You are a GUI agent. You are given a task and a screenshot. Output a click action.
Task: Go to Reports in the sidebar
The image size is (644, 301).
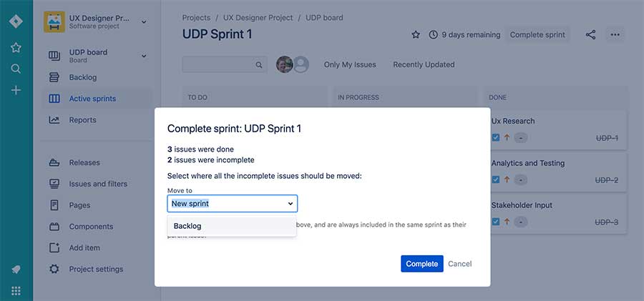click(x=82, y=120)
